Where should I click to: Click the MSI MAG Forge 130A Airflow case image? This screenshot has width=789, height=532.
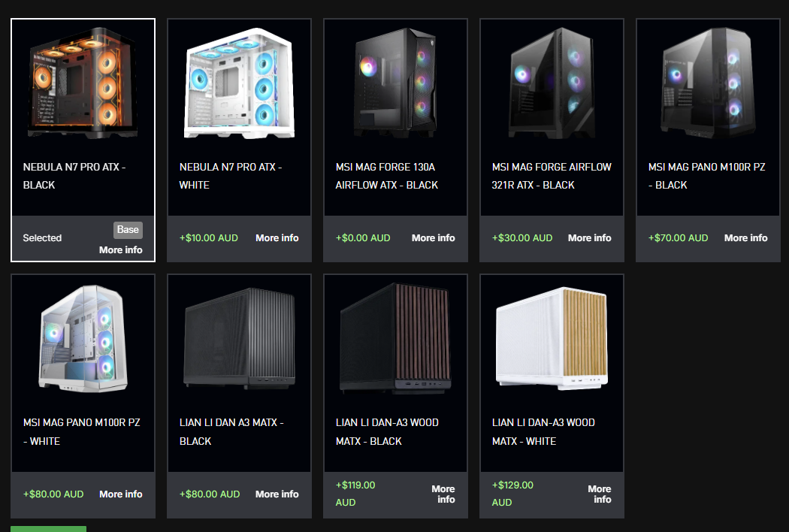395,83
